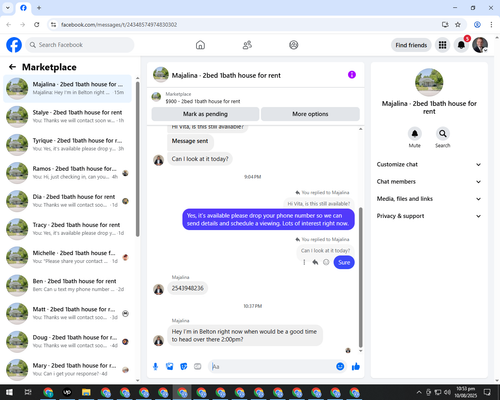Open the tab search dropdown arrow

[8, 8]
